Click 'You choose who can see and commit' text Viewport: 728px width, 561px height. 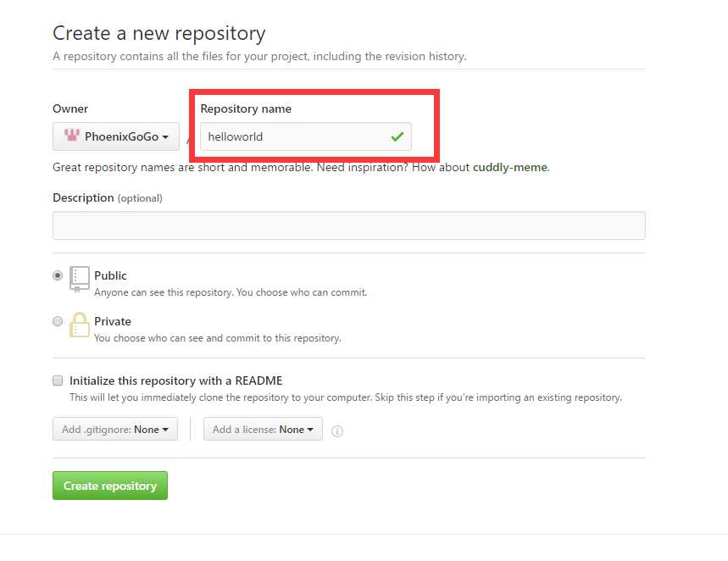click(217, 338)
